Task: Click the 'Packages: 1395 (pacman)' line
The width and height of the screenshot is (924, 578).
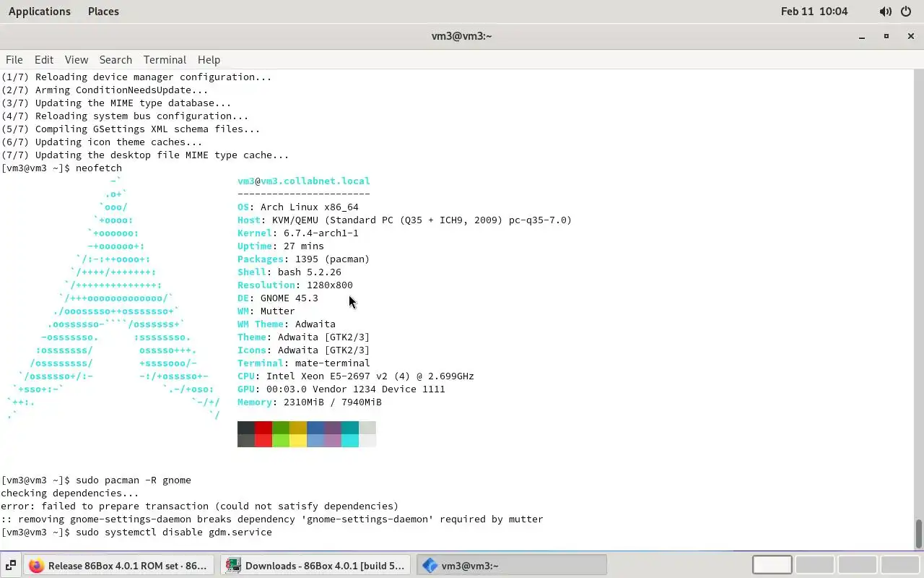Action: tap(303, 259)
